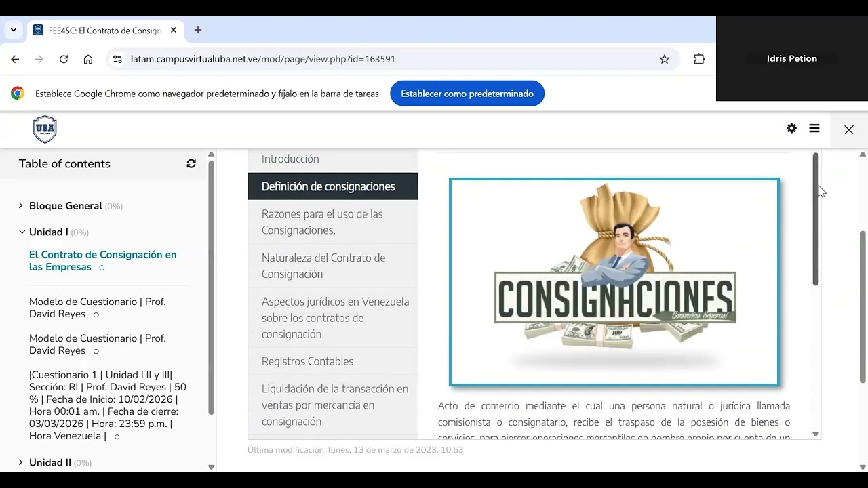Click the content pane scroll down arrow

tap(816, 434)
